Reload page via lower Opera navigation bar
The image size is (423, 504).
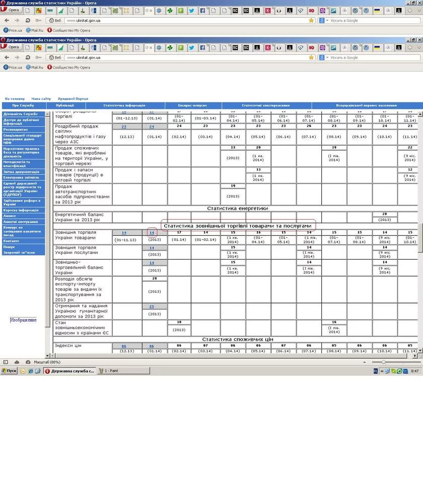pyautogui.click(x=28, y=57)
